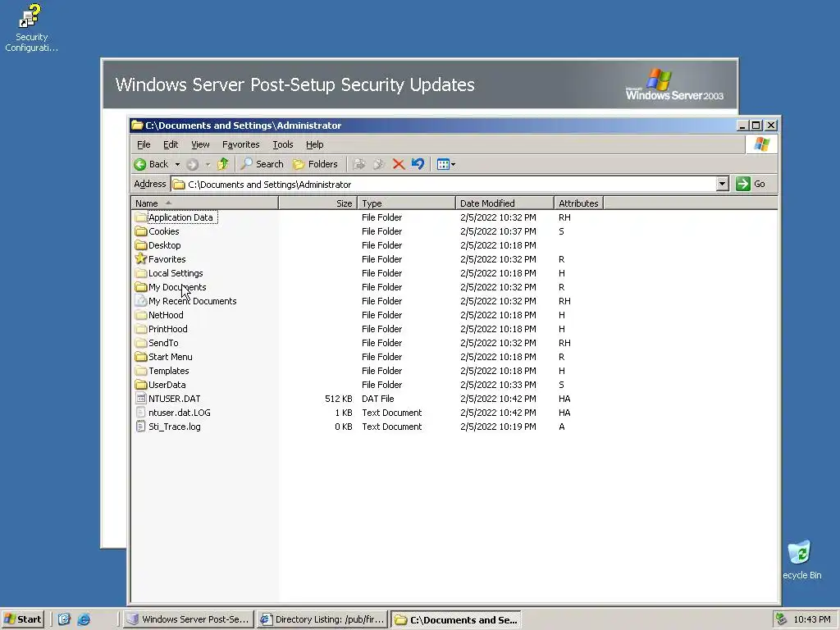Select the Favorites star folder icon
Viewport: 840px width, 630px height.
pos(141,258)
